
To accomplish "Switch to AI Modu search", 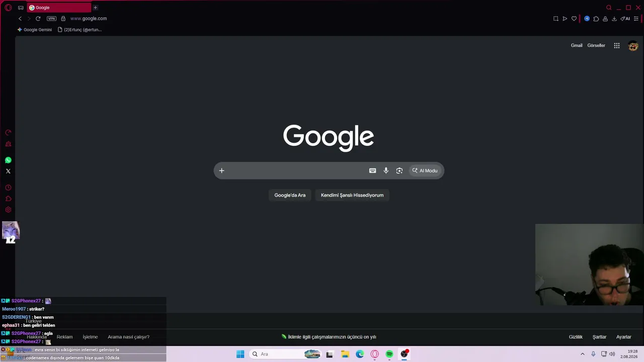I will (425, 170).
